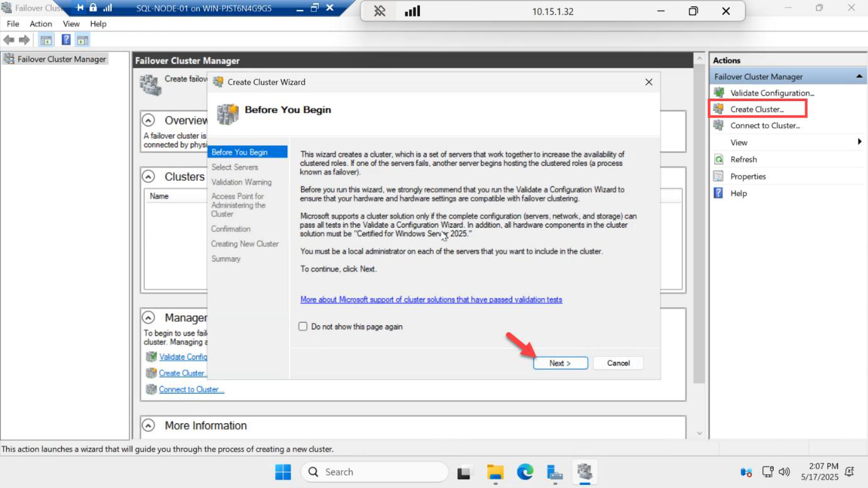
Task: Click the Create Cluster icon in Actions
Action: point(719,109)
